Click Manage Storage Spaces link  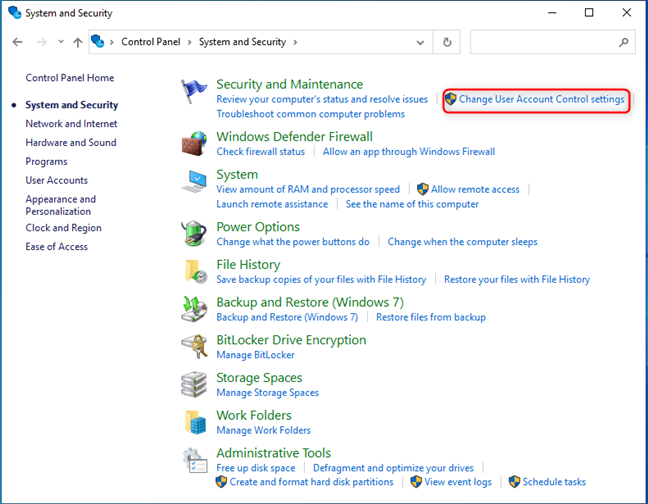[x=267, y=392]
